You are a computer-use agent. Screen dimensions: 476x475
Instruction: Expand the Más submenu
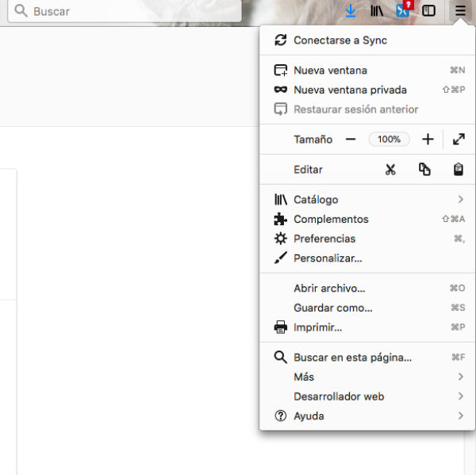pos(367,377)
